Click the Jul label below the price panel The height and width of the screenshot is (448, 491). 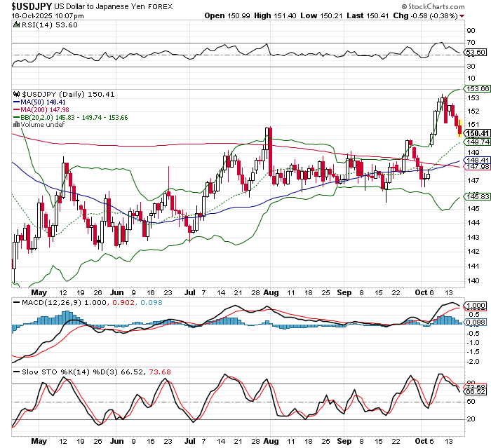click(x=190, y=291)
